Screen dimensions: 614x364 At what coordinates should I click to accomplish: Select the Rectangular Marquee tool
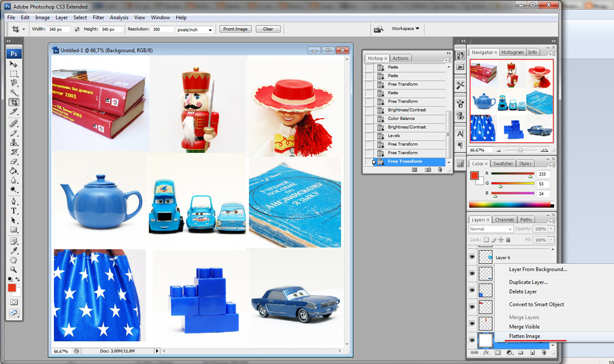(14, 74)
